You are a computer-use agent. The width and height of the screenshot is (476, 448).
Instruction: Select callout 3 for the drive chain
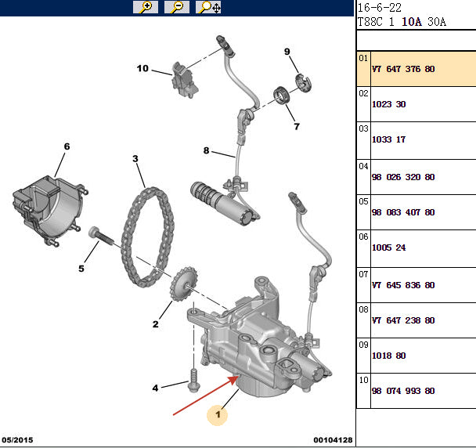pos(135,159)
